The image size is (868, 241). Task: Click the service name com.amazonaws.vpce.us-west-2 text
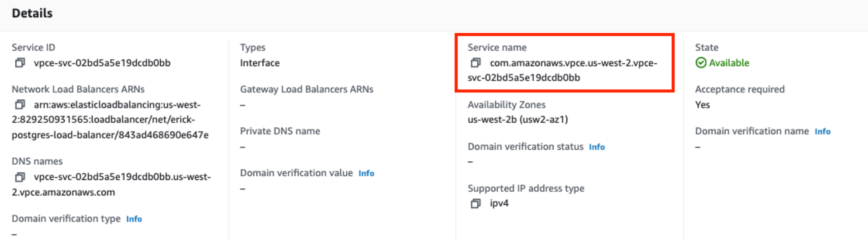point(562,70)
